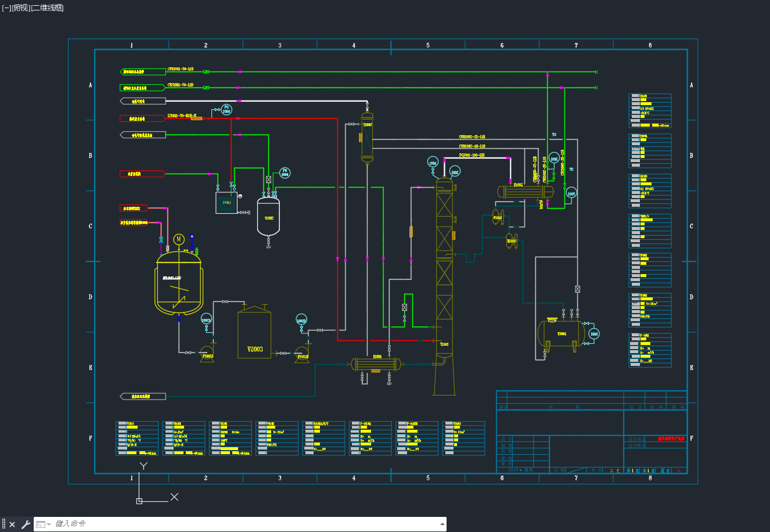
Task: Select the motor M symbol on the reactor
Action: click(179, 239)
